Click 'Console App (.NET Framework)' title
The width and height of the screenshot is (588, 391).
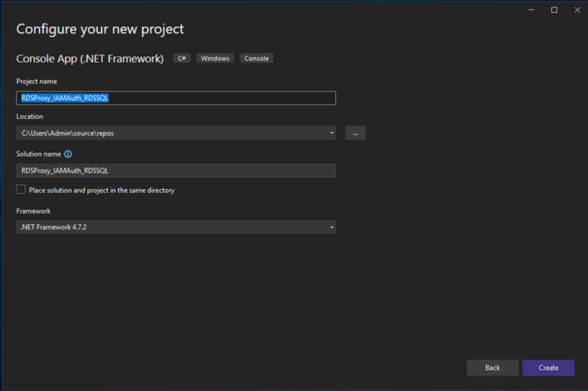90,59
